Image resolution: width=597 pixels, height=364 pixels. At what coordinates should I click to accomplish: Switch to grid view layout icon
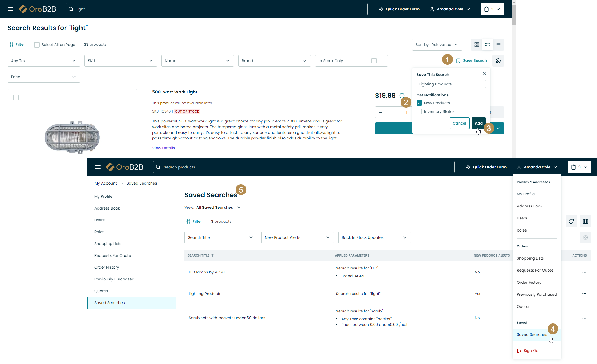tap(477, 45)
